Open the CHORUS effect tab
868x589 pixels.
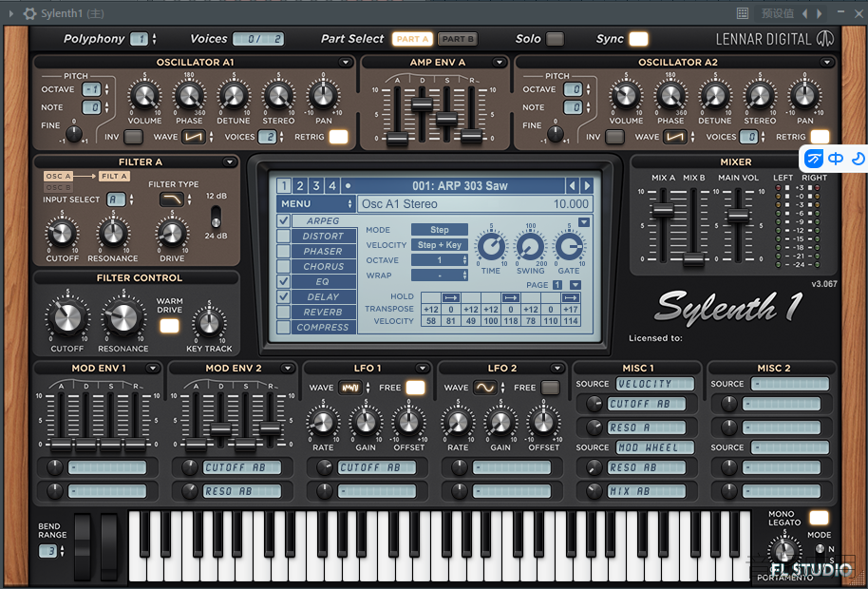click(x=323, y=266)
